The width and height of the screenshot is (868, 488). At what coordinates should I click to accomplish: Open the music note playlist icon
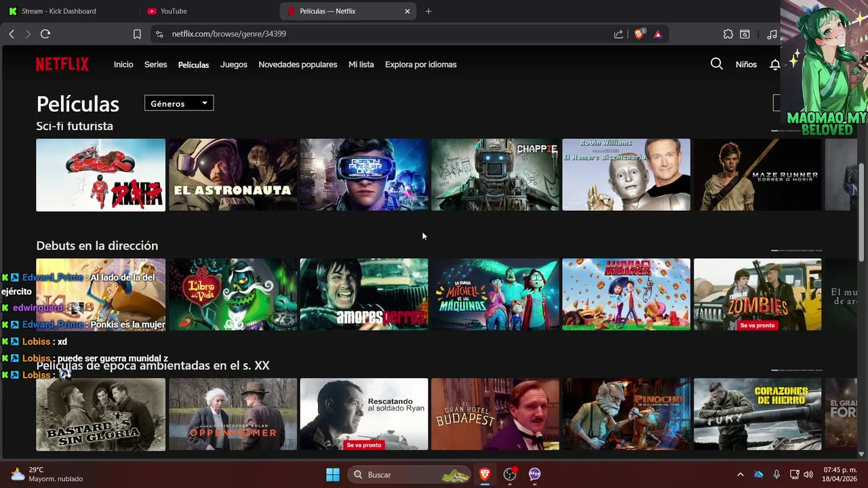point(772,34)
